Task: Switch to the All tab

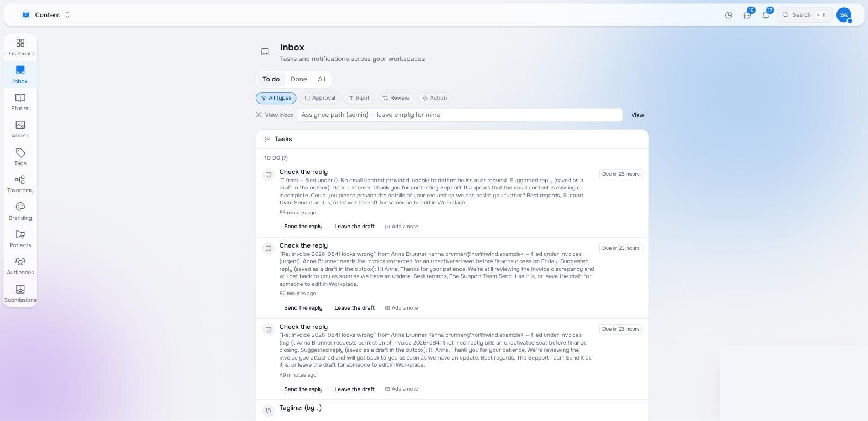Action: 322,79
